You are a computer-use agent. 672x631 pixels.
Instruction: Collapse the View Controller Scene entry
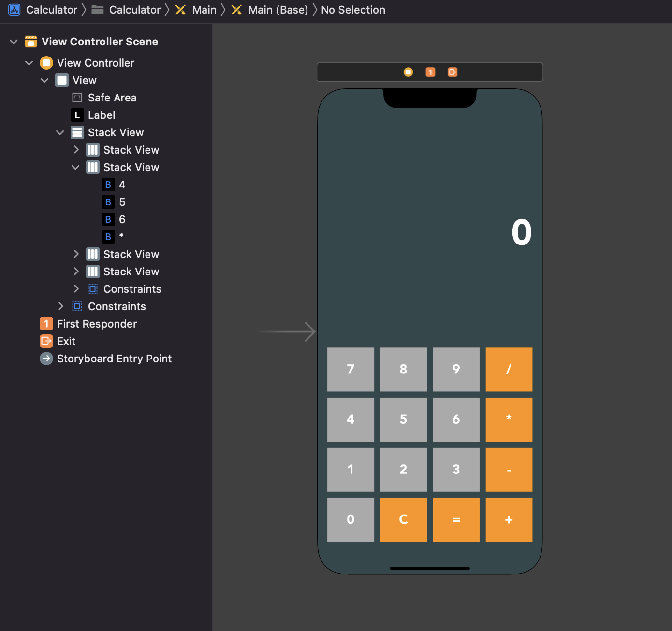[14, 42]
